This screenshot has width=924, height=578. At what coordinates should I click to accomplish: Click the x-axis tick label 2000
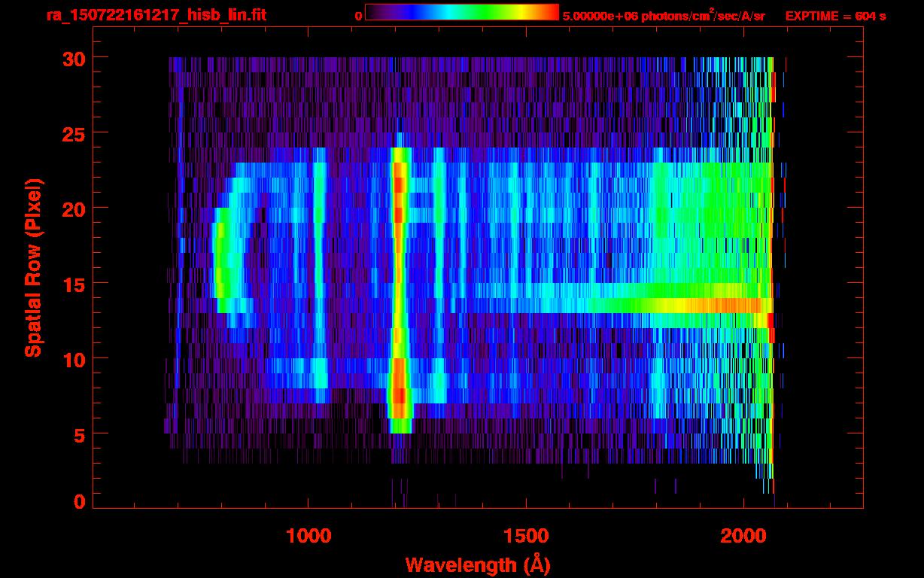(743, 536)
